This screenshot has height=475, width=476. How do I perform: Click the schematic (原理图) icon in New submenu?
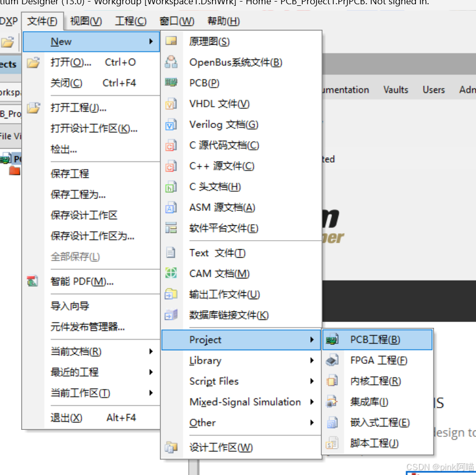(171, 41)
